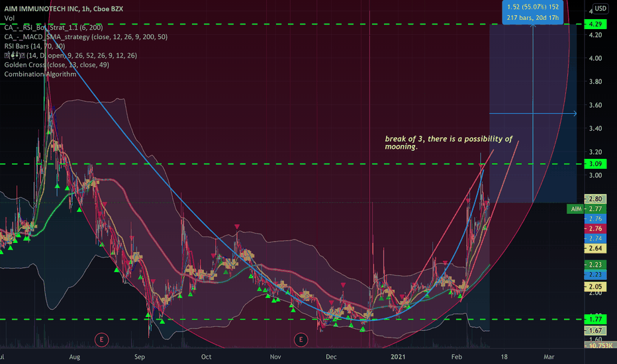Screen dimensions: 617x364
Task: Click the 2.05 price label
Action: [595, 287]
